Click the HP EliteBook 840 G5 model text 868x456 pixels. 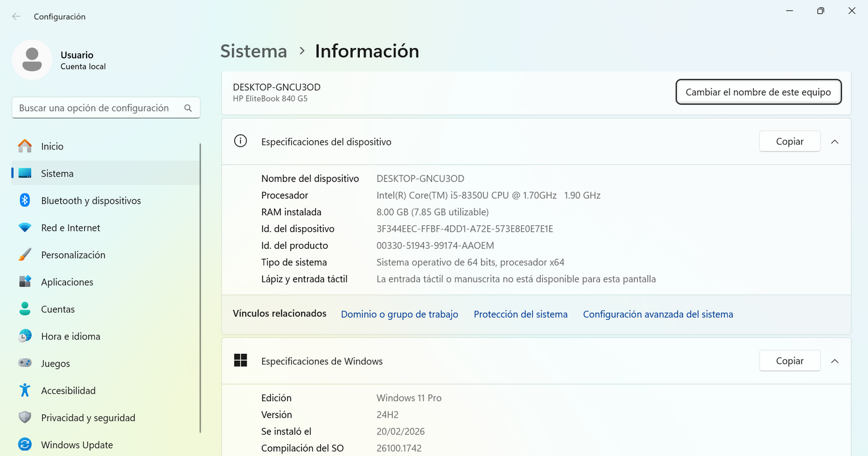pyautogui.click(x=270, y=99)
